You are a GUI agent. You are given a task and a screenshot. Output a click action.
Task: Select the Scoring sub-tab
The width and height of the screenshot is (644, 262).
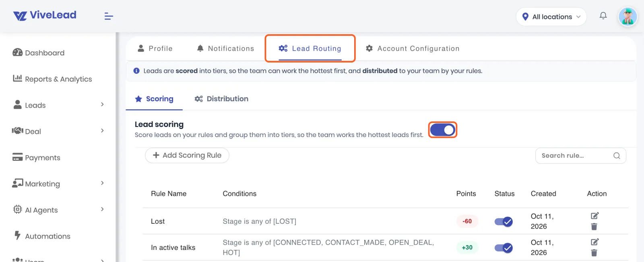click(x=154, y=99)
